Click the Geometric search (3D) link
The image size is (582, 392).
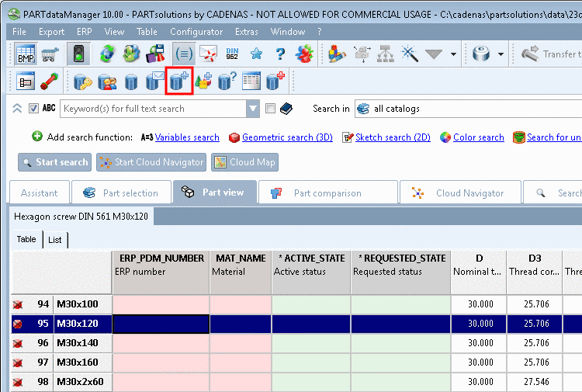coord(287,137)
